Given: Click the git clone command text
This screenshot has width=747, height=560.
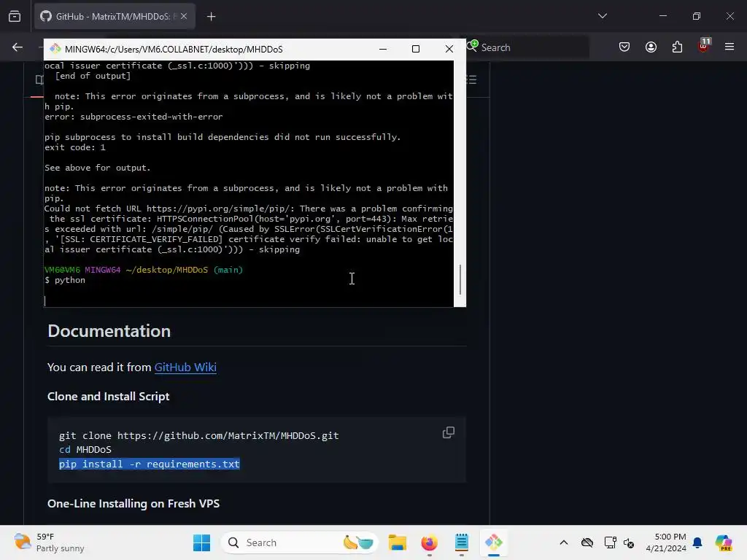Looking at the screenshot, I should pyautogui.click(x=198, y=436).
